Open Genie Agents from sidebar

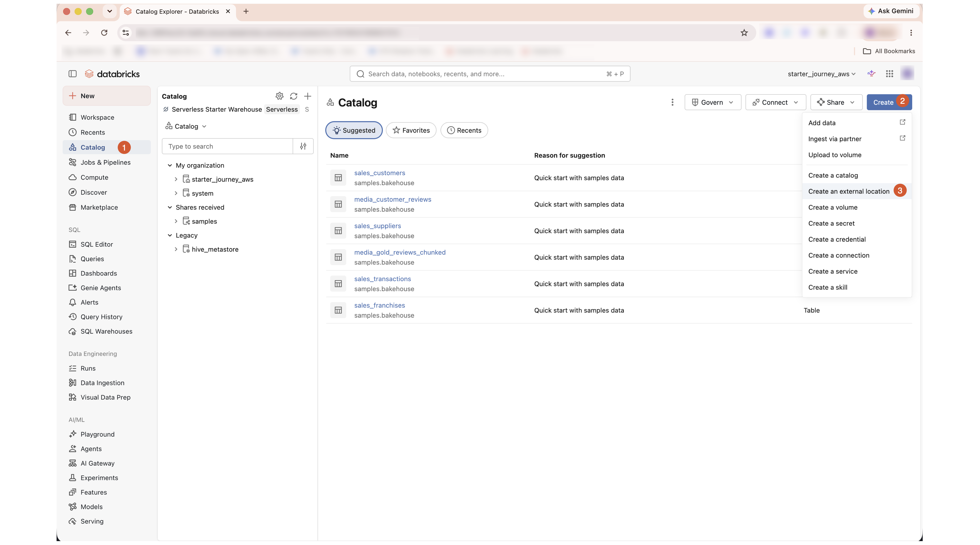(101, 288)
